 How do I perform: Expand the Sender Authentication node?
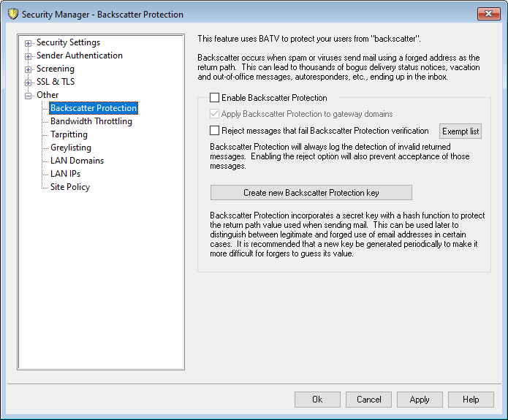pyautogui.click(x=29, y=56)
